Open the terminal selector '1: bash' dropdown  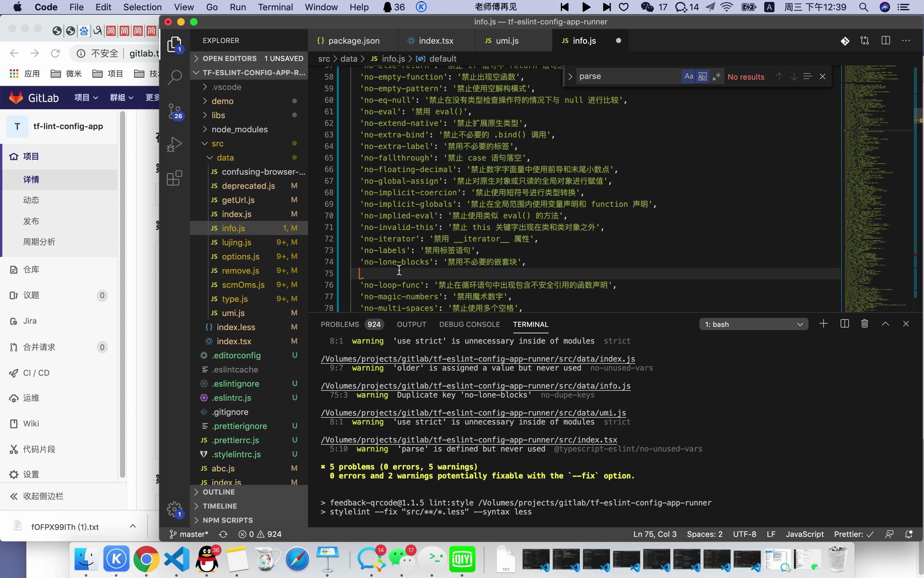click(x=754, y=324)
